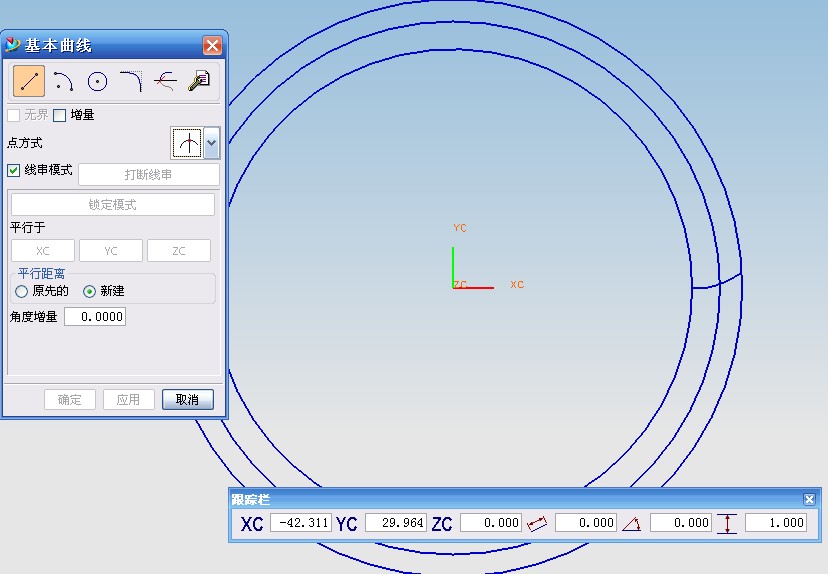Uncheck the 线串模式 checkbox
This screenshot has height=574, width=828.
pos(14,170)
